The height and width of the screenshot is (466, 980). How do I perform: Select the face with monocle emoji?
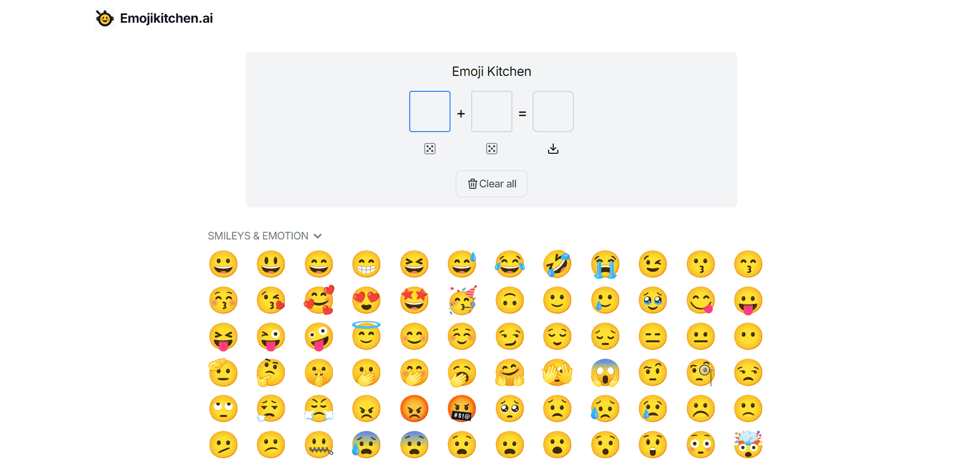[700, 373]
